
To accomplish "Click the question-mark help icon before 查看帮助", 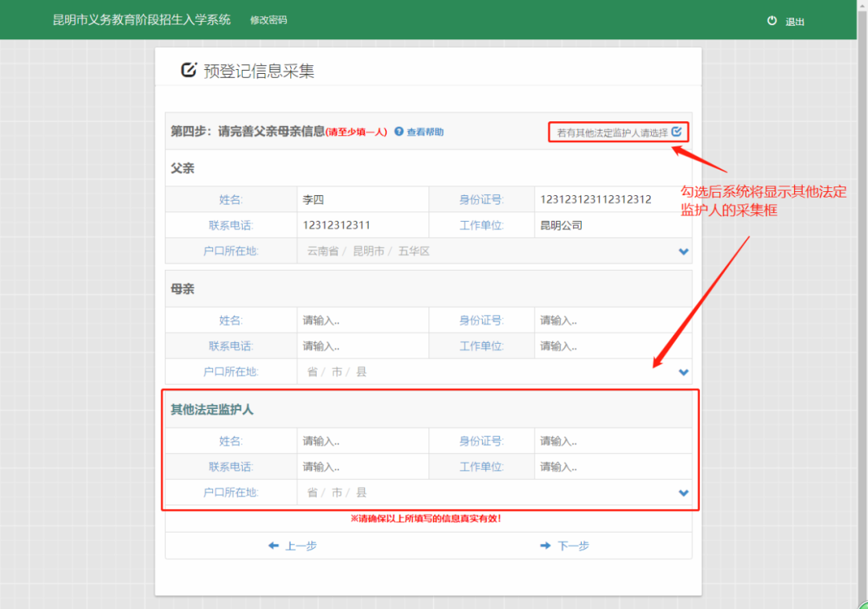I will [399, 133].
